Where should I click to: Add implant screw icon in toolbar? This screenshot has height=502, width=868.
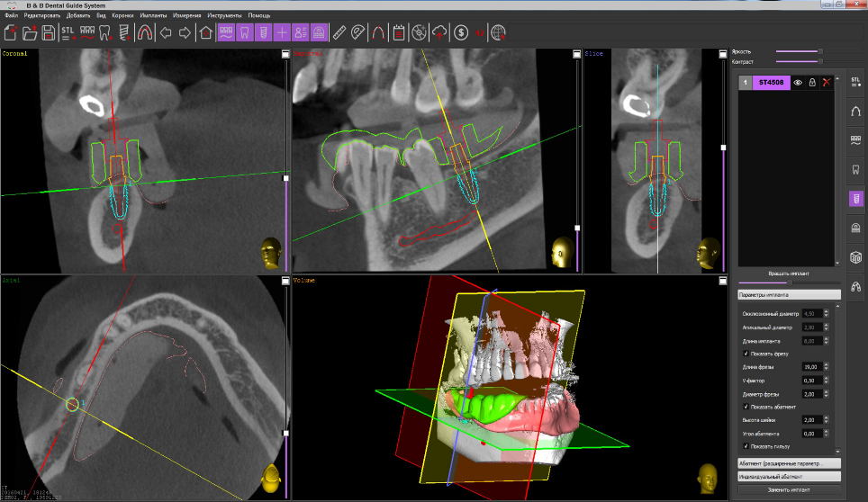[x=124, y=32]
